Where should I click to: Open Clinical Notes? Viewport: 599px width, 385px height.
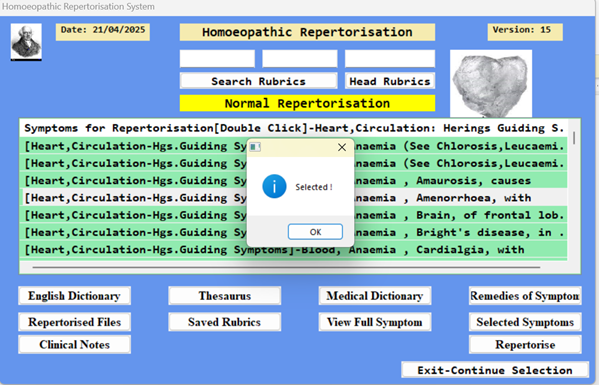(x=74, y=345)
